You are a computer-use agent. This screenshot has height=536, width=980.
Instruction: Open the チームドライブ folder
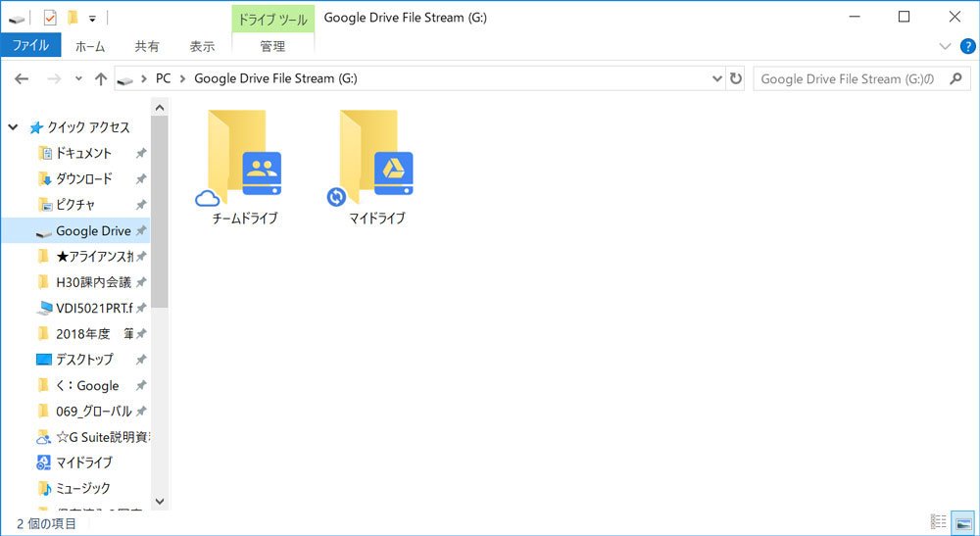tap(244, 167)
